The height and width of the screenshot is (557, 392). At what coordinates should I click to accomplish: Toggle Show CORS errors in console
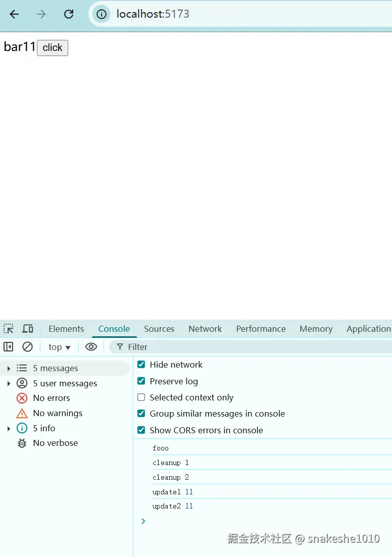141,430
